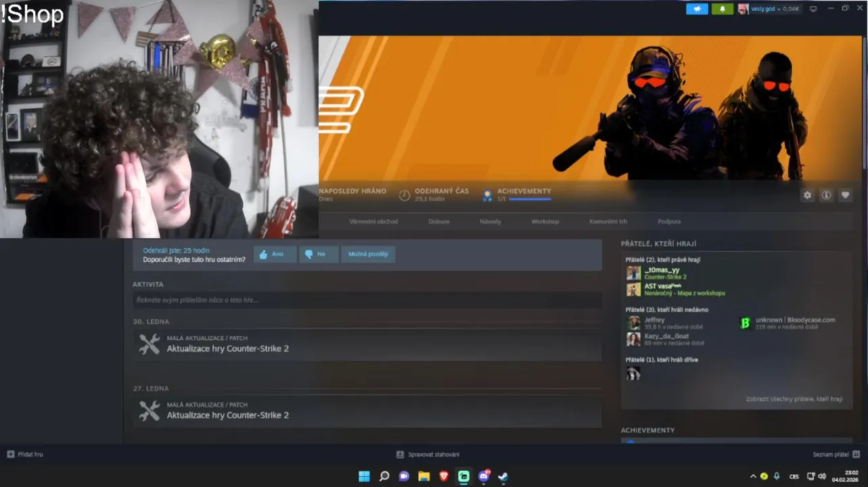Show game info via the info icon
This screenshot has width=868, height=487.
826,195
